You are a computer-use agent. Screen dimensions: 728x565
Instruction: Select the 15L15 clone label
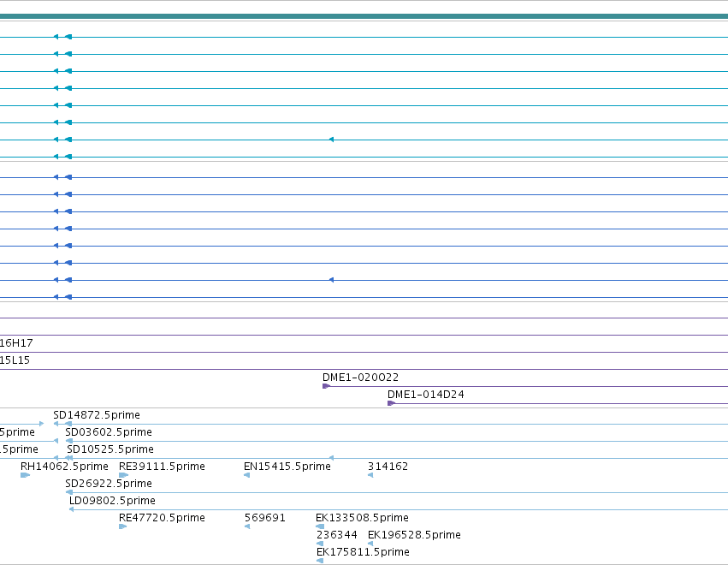tap(15, 360)
